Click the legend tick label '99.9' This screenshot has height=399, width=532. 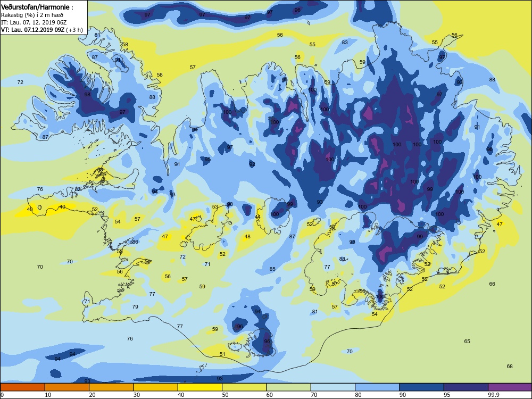point(493,395)
